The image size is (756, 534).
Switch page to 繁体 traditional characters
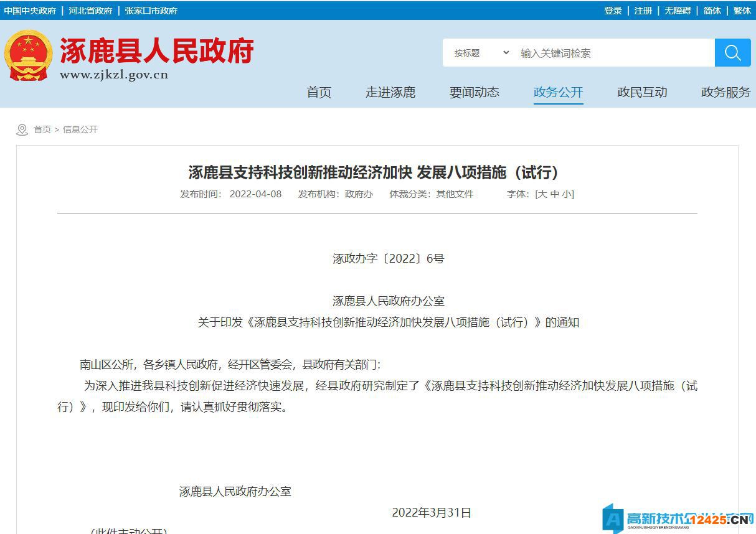click(742, 11)
